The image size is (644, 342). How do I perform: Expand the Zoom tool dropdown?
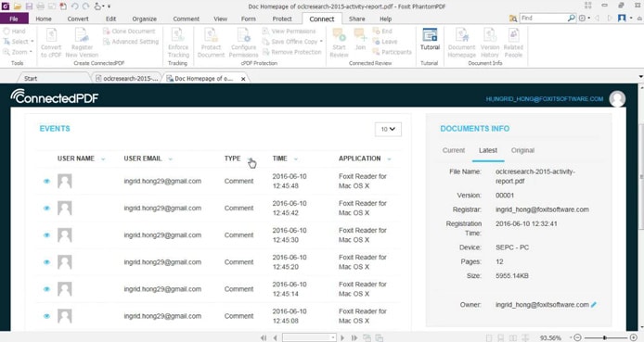pyautogui.click(x=31, y=52)
